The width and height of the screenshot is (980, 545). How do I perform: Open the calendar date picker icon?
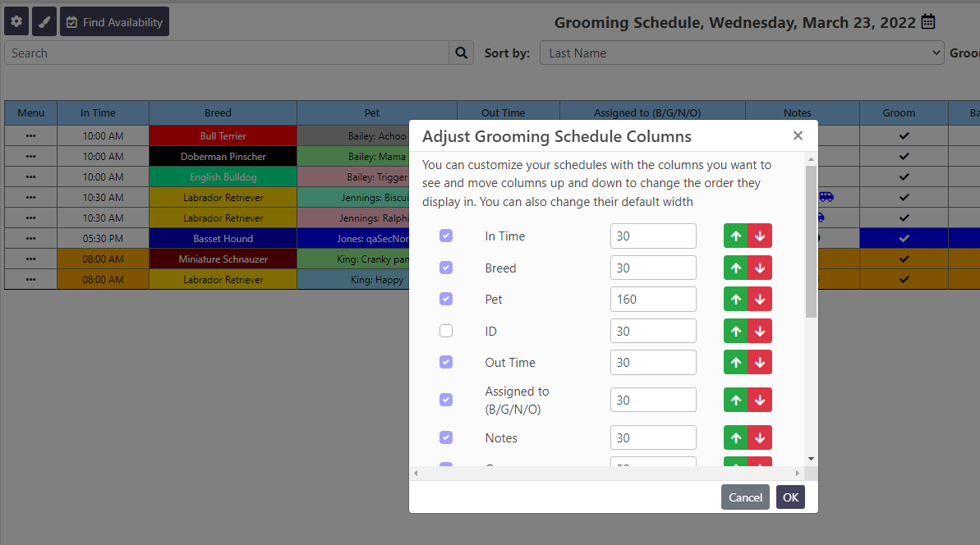click(928, 22)
